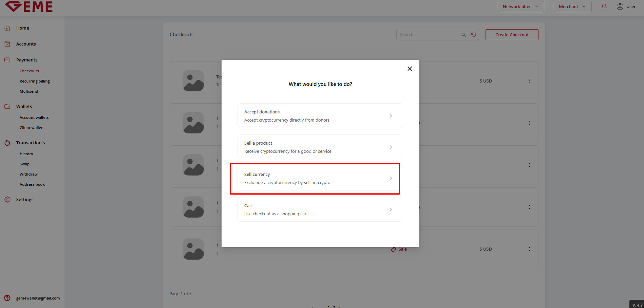
Task: Open Recurring billing in sidebar
Action: 35,81
